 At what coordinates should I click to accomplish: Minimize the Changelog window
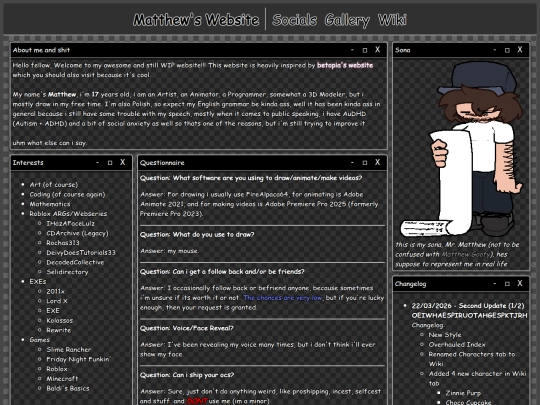[x=495, y=284]
